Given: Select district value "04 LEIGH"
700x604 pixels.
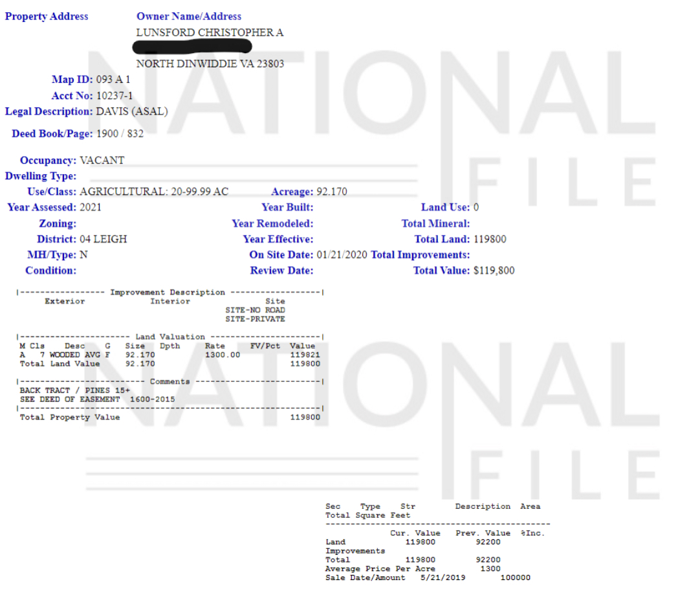Looking at the screenshot, I should 104,239.
